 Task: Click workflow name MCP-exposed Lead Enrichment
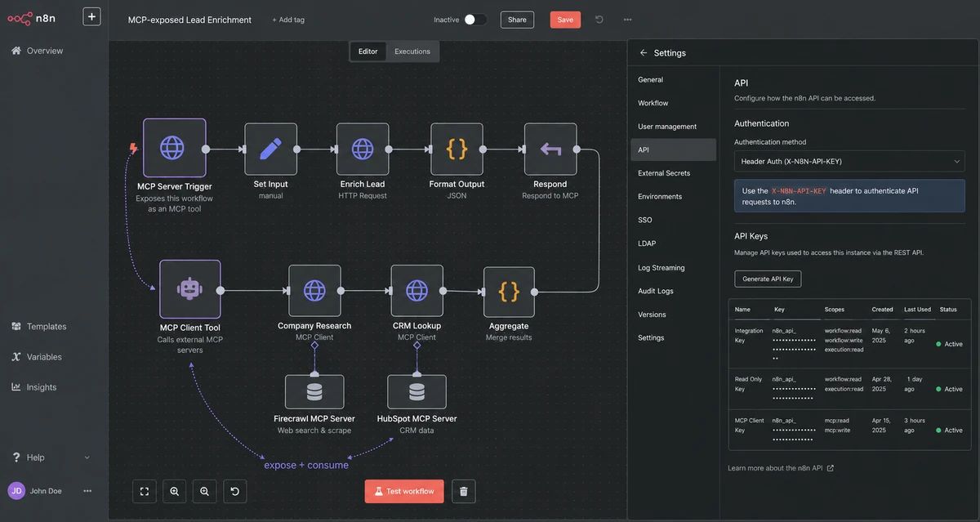click(189, 20)
